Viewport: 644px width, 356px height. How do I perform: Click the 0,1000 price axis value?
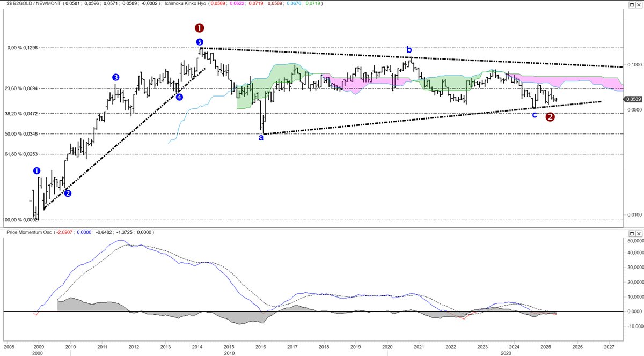coord(635,65)
